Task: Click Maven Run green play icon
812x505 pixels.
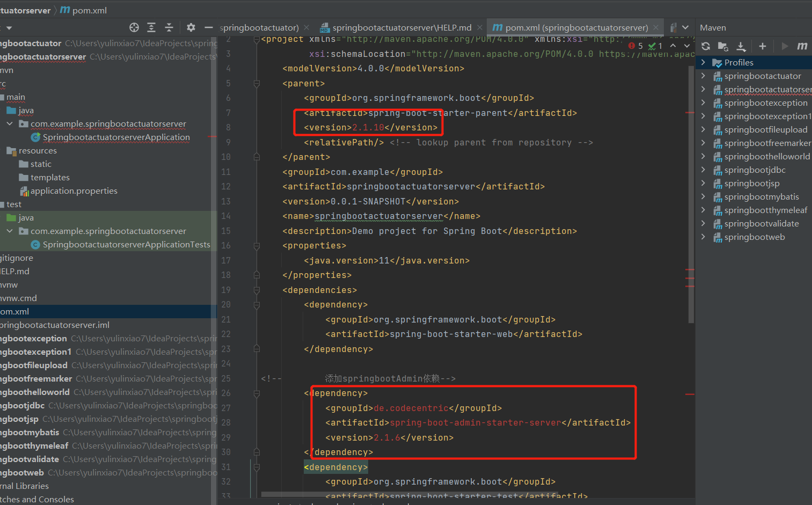Action: (785, 46)
